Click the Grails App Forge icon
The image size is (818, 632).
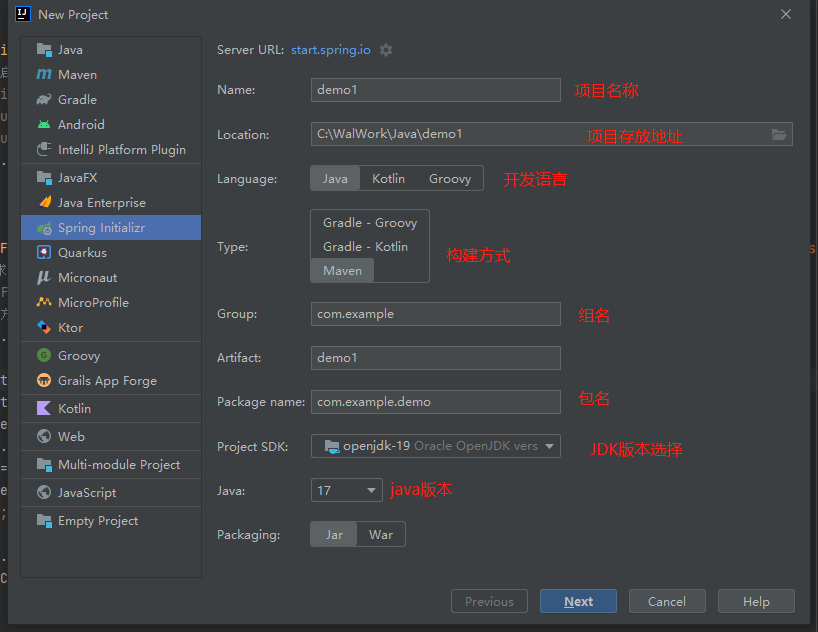point(44,380)
